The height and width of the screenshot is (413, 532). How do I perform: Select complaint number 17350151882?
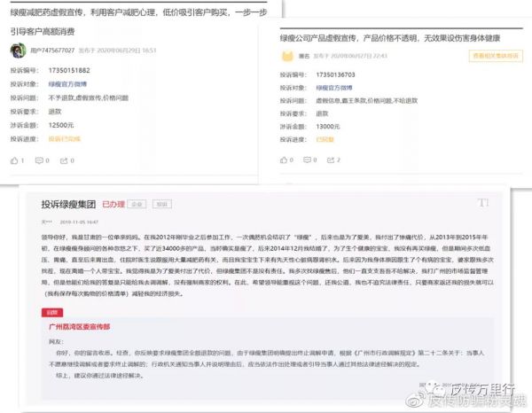point(69,71)
